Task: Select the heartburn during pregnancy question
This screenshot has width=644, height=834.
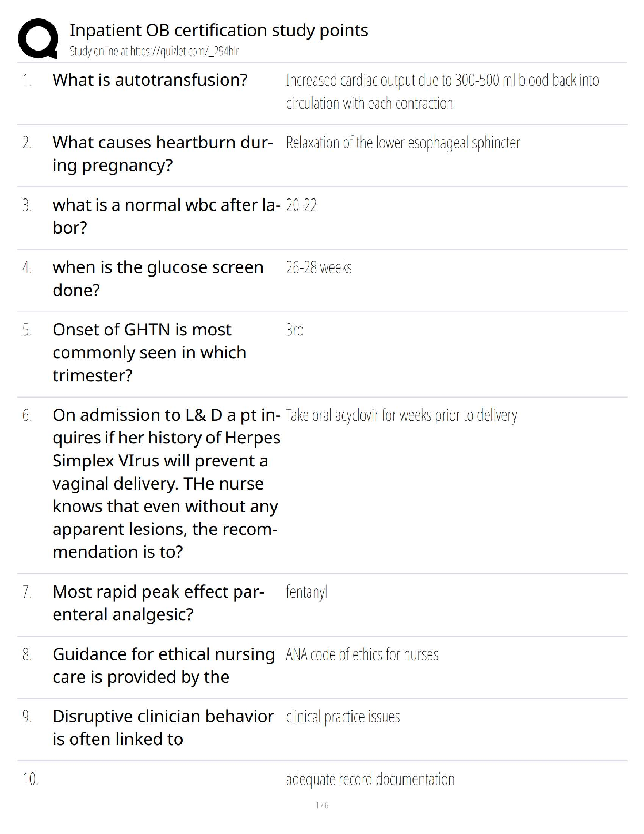Action: coord(163,154)
